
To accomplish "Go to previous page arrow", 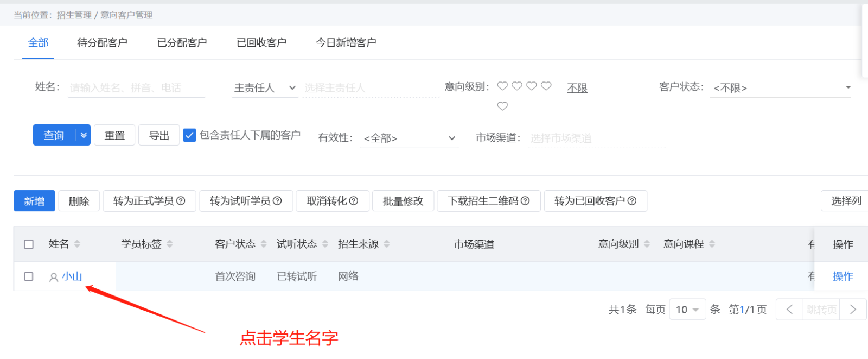I will pos(789,310).
